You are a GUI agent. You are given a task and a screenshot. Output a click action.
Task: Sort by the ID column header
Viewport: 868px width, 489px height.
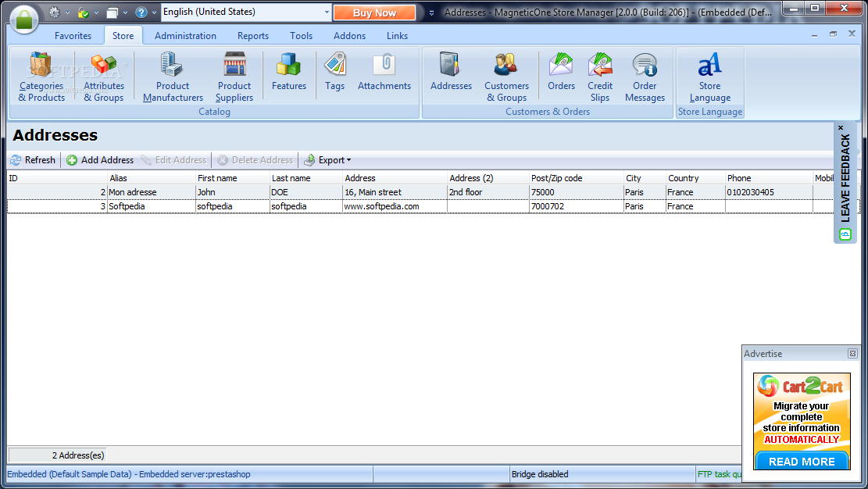[x=57, y=178]
